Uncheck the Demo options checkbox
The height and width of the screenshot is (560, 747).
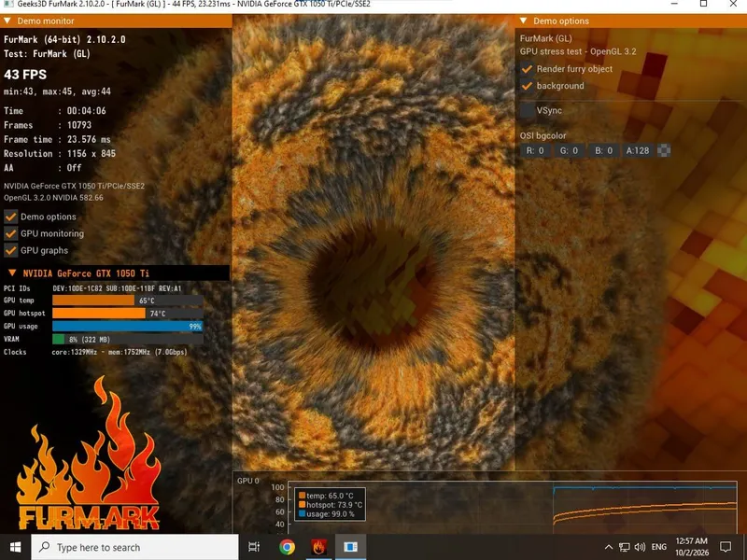point(11,217)
